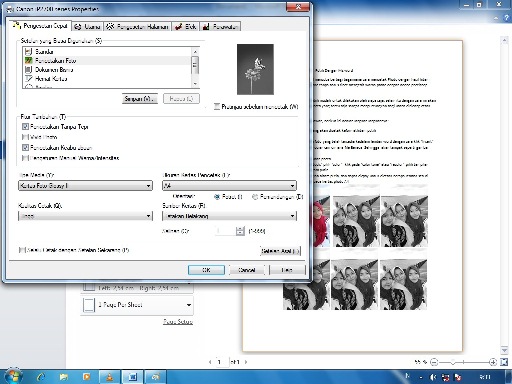Image resolution: width=512 pixels, height=384 pixels.
Task: Open the Word margins dropdown showing 2,54 cm
Action: [x=137, y=288]
